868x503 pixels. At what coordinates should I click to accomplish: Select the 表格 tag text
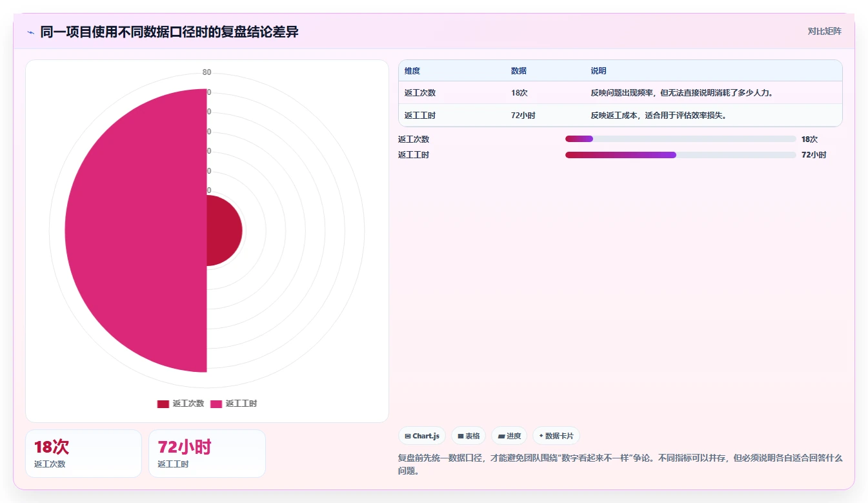[473, 436]
